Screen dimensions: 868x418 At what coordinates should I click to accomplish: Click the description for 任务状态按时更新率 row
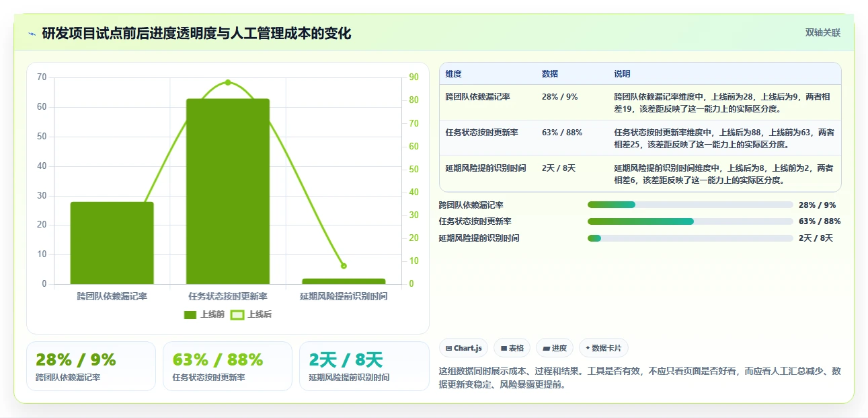pyautogui.click(x=723, y=138)
